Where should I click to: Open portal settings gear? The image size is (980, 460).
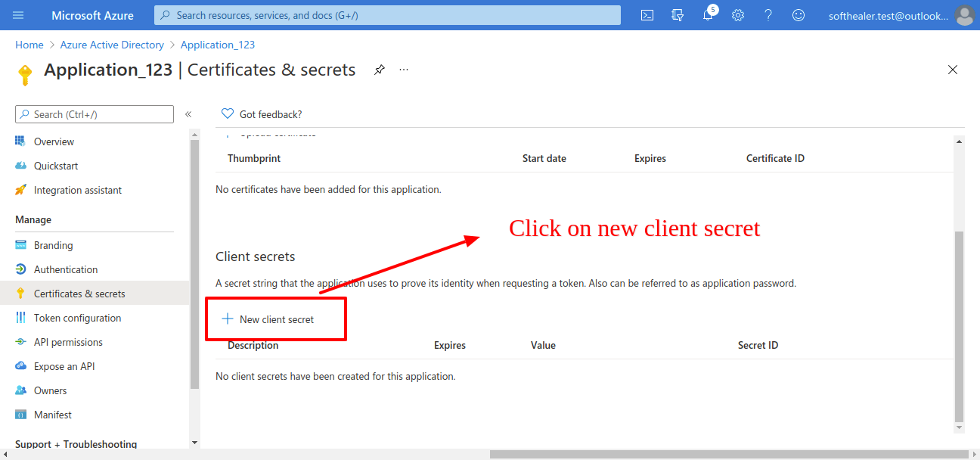click(x=738, y=15)
